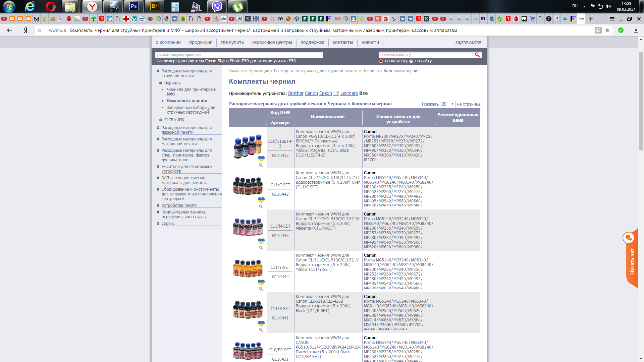Enlarge image of the C11/M-SET magenta set
644x362 pixels.
(x=261, y=248)
